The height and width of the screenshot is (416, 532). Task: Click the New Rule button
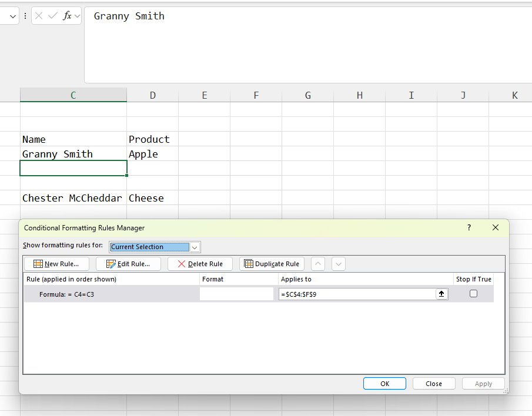point(56,264)
